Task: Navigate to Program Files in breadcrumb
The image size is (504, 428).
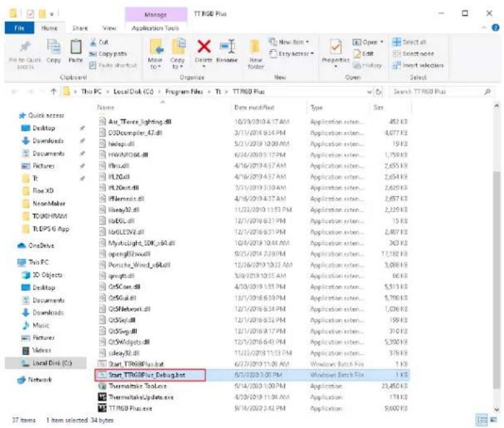Action: 184,91
